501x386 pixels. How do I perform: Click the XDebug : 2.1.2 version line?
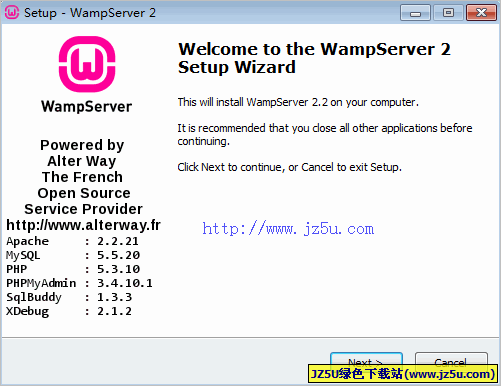tap(69, 311)
